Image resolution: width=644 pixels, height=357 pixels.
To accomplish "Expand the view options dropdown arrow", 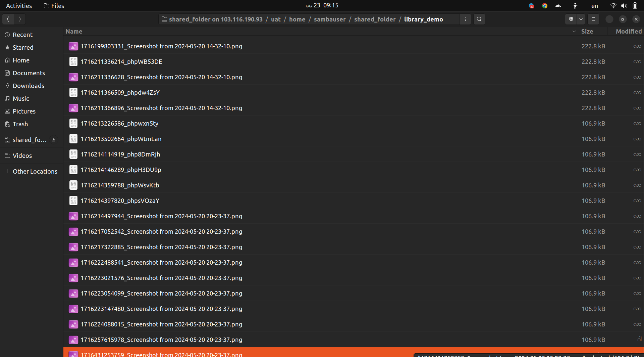I will pos(581,19).
